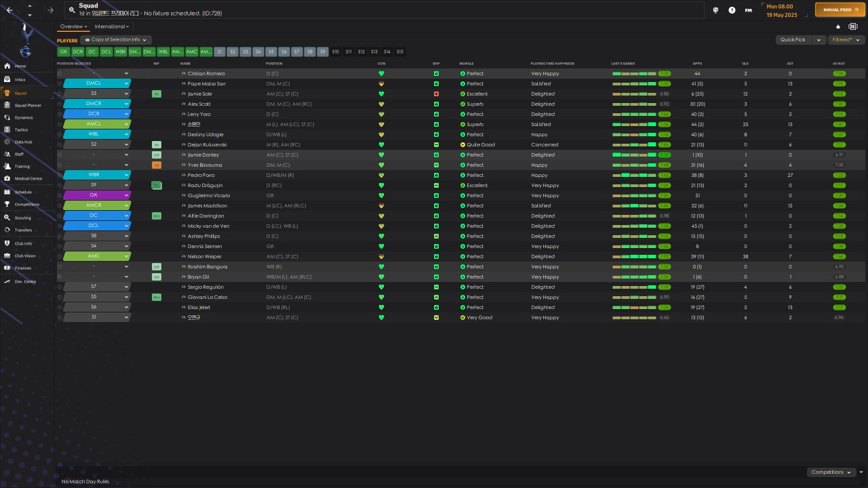The width and height of the screenshot is (868, 488).
Task: Select the S1 substitute chip
Action: click(220, 52)
